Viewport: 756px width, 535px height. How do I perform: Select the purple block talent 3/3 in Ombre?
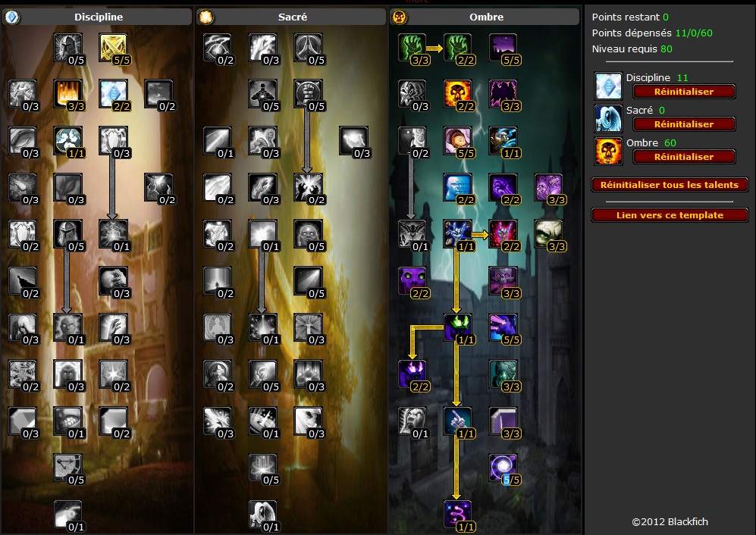tap(503, 421)
